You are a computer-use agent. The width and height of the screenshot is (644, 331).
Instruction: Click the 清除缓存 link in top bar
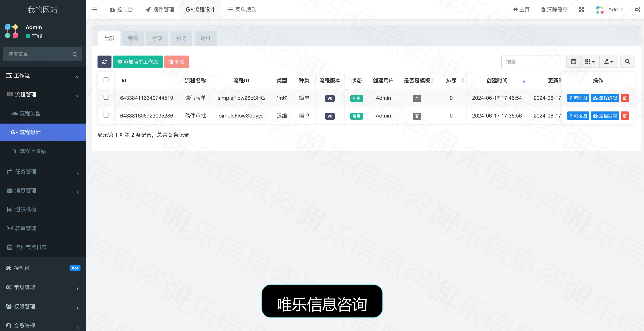coord(554,9)
